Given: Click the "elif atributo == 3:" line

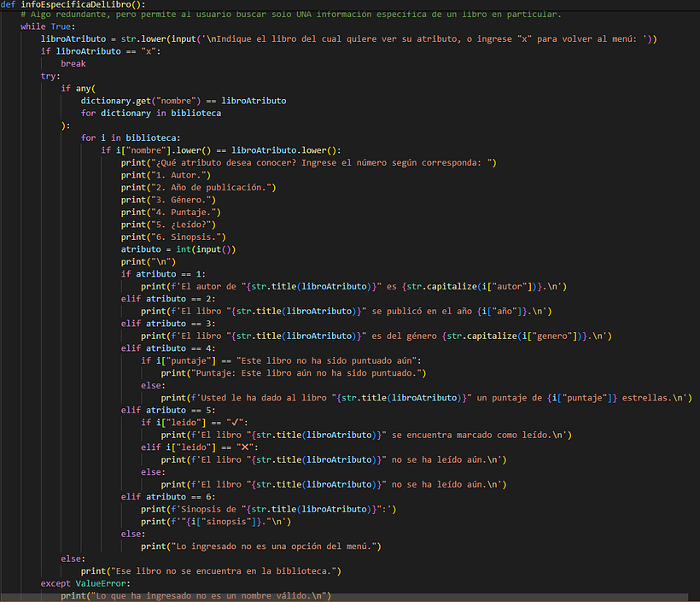Looking at the screenshot, I should click(168, 324).
